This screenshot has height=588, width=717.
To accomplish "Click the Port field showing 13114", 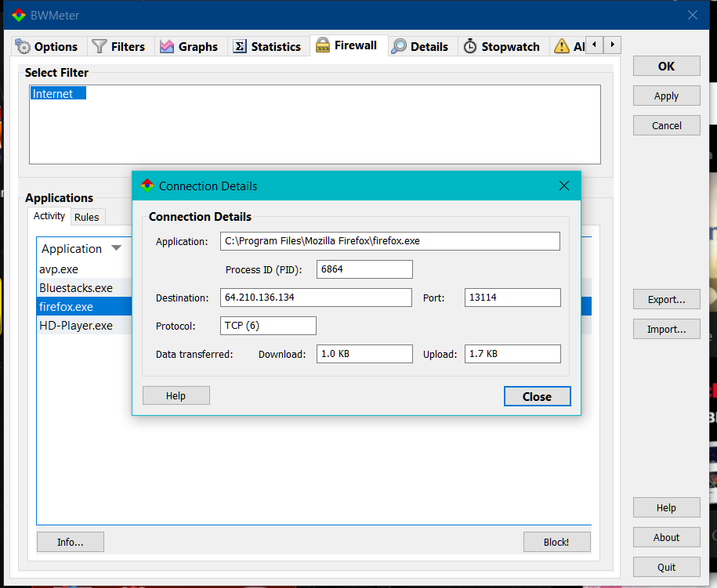I will 512,298.
